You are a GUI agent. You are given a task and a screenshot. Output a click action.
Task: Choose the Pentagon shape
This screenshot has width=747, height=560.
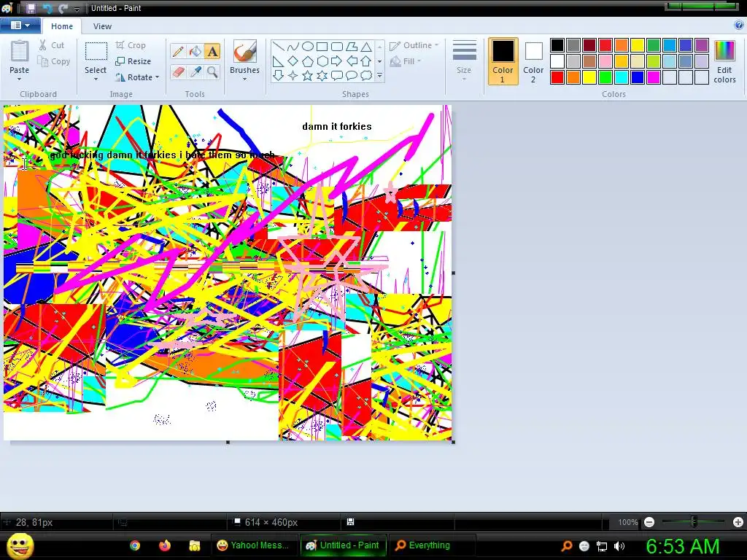[308, 61]
